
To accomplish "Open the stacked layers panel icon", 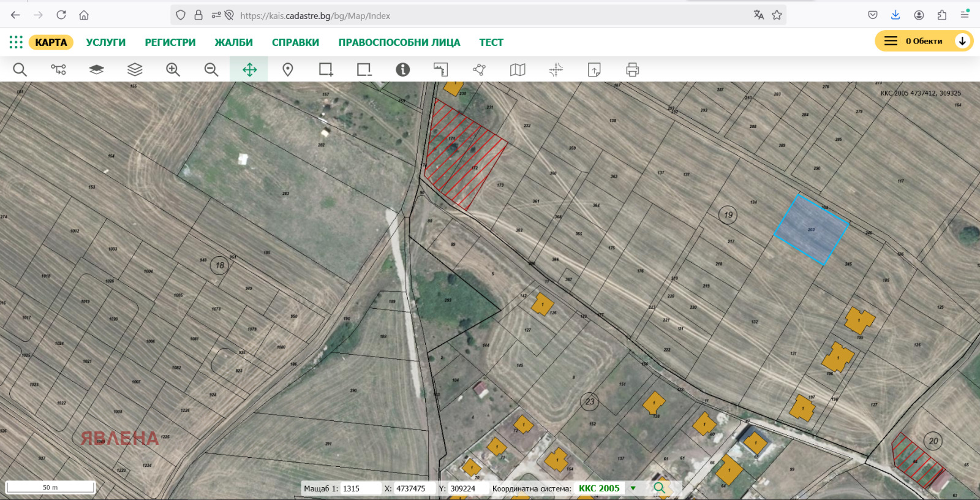I will pos(135,70).
